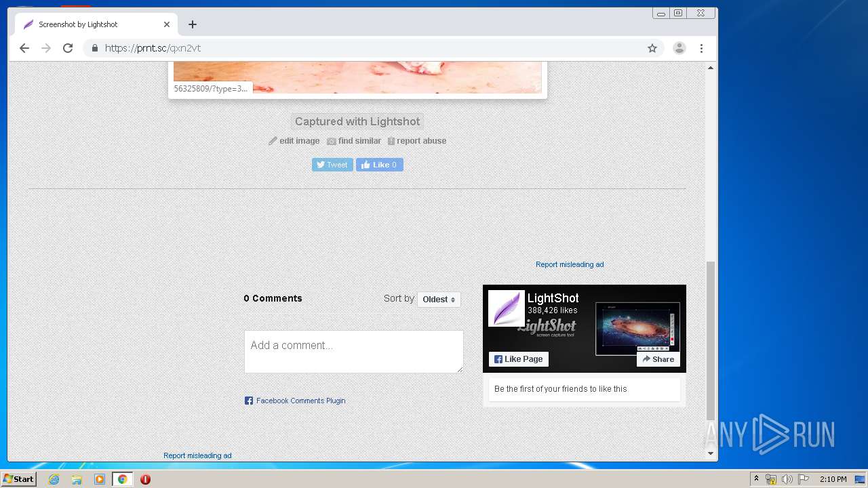Click the 2:10 PM system clock
Image resolution: width=868 pixels, height=488 pixels.
pos(833,479)
